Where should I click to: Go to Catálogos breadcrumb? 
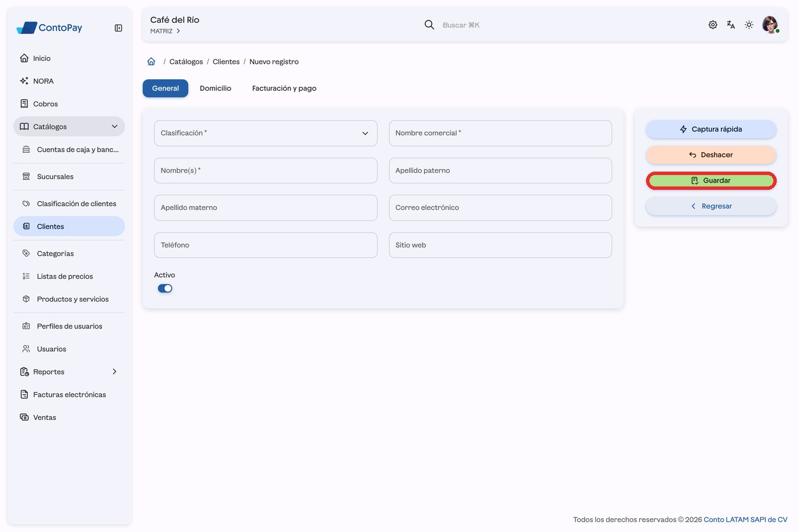coord(186,62)
